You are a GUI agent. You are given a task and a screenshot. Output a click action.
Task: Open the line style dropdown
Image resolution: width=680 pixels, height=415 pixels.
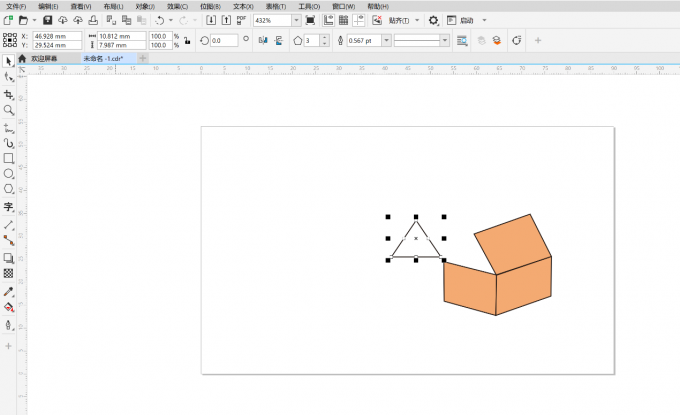445,40
